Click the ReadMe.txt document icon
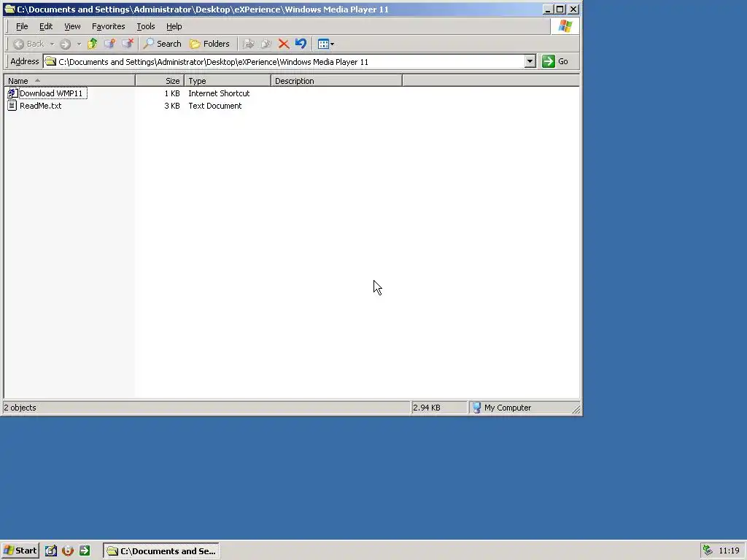Viewport: 747px width, 560px height. click(12, 106)
